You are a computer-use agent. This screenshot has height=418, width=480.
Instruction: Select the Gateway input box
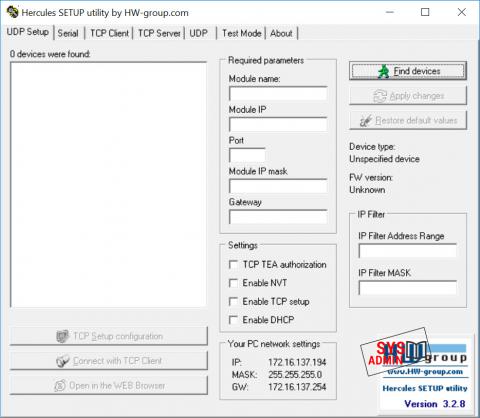pyautogui.click(x=278, y=217)
